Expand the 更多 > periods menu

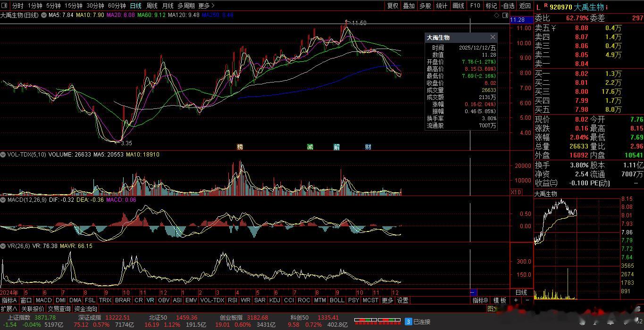tap(206, 6)
